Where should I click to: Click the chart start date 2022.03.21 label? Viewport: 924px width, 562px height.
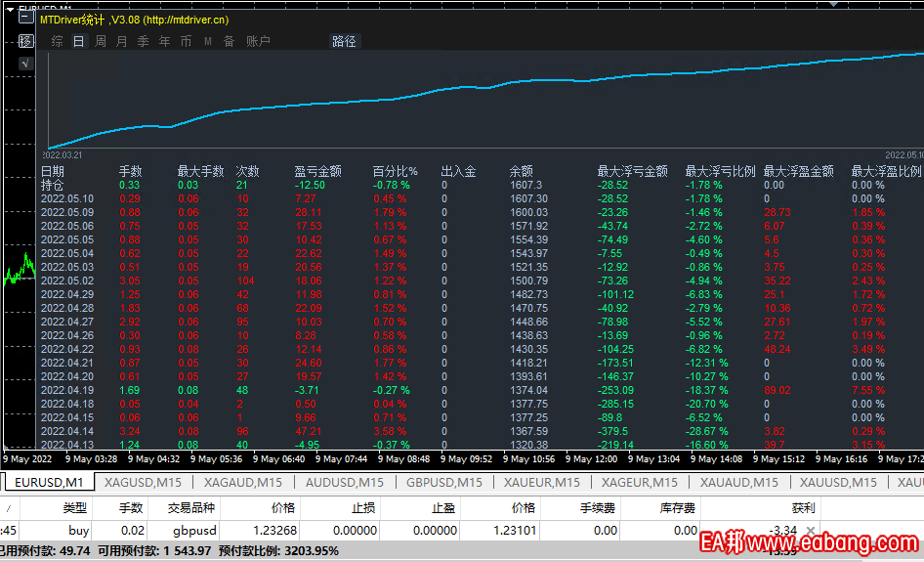tap(62, 155)
